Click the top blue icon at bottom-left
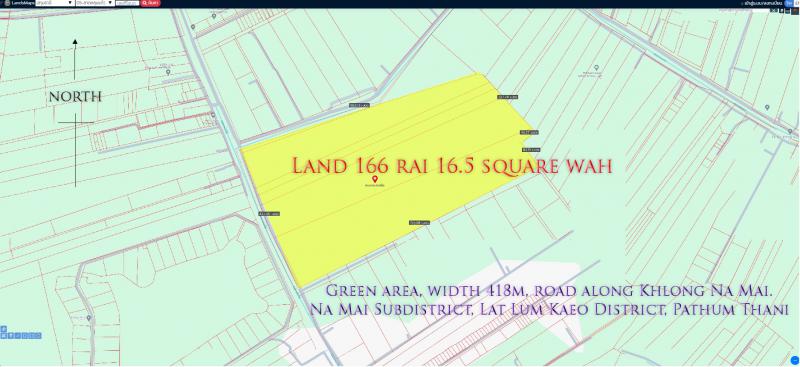The image size is (800, 367). tap(4, 329)
